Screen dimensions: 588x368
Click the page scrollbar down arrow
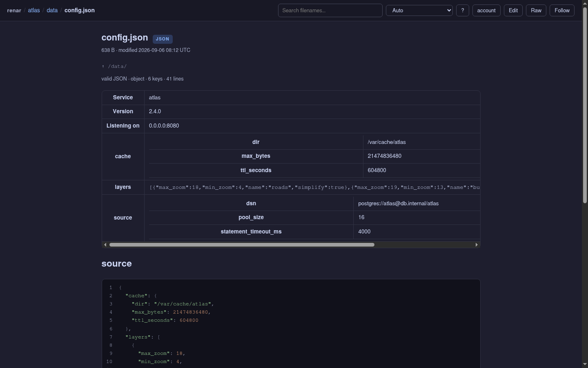point(585,364)
